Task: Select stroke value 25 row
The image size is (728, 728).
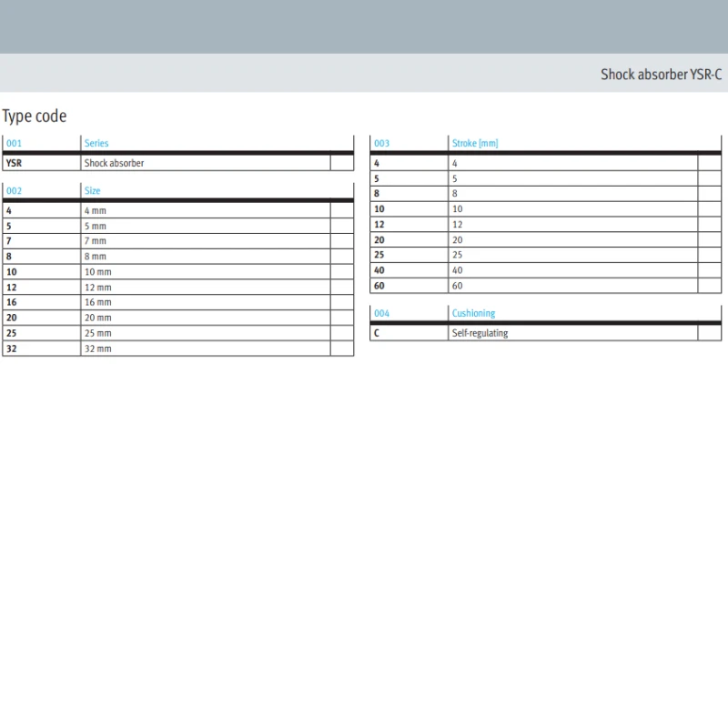Action: pyautogui.click(x=545, y=255)
